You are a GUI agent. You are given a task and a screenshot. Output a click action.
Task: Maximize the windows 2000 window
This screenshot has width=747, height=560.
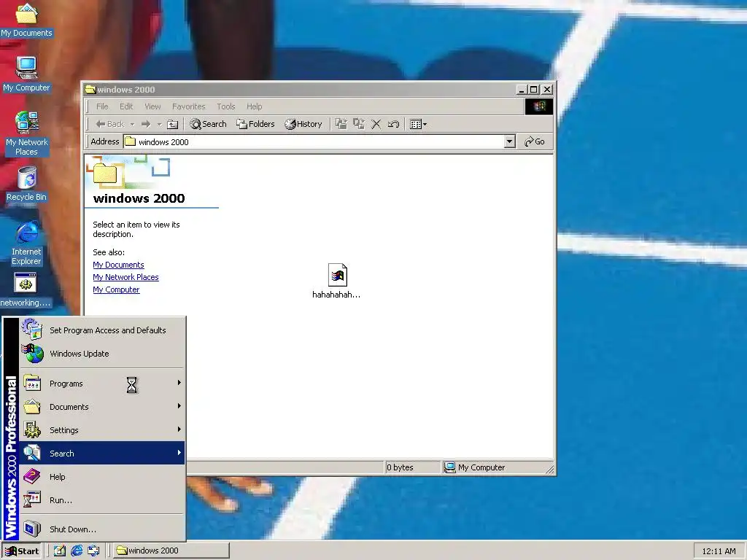click(533, 90)
